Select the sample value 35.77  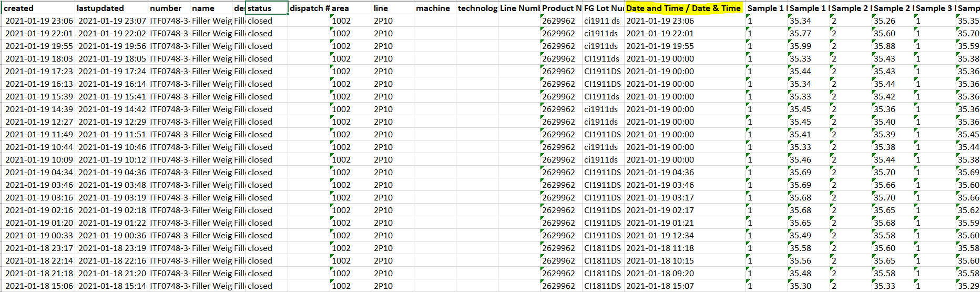coord(808,33)
